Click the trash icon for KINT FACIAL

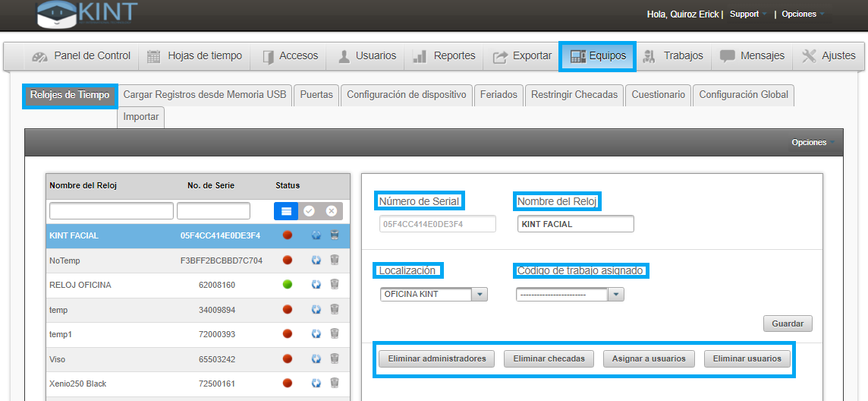tap(335, 235)
